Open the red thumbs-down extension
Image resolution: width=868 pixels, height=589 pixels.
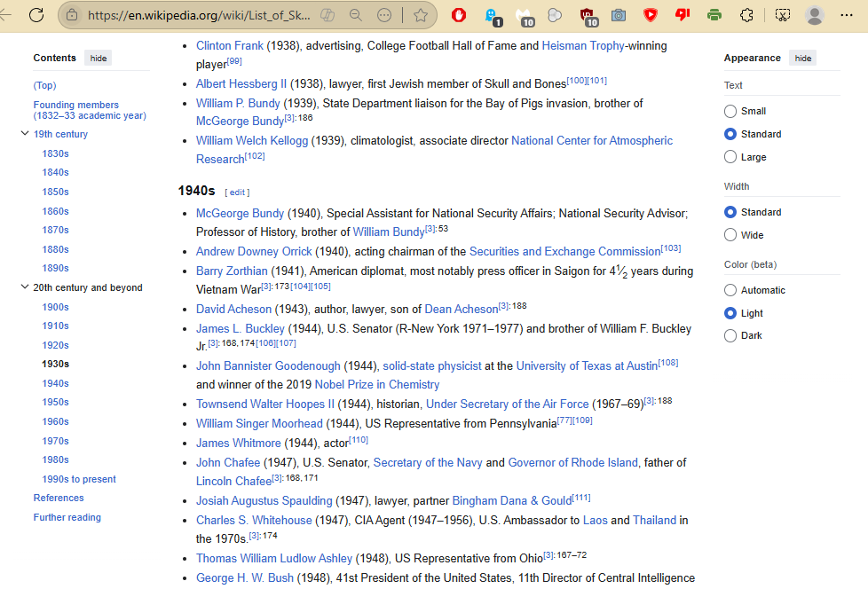pyautogui.click(x=683, y=15)
